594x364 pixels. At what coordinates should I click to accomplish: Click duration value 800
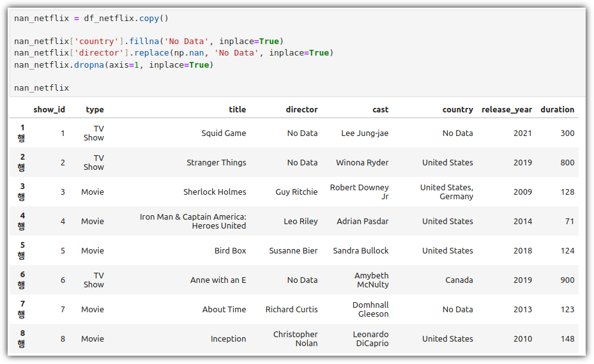567,162
